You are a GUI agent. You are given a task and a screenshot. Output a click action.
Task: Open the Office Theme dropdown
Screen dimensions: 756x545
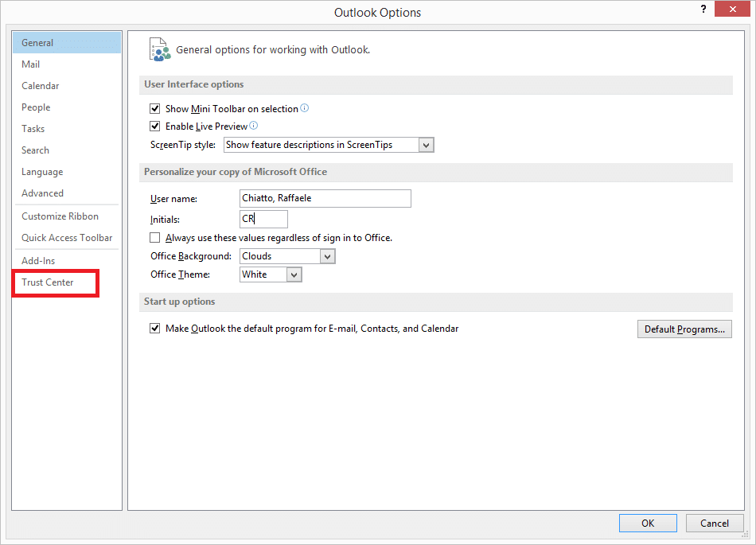(294, 274)
